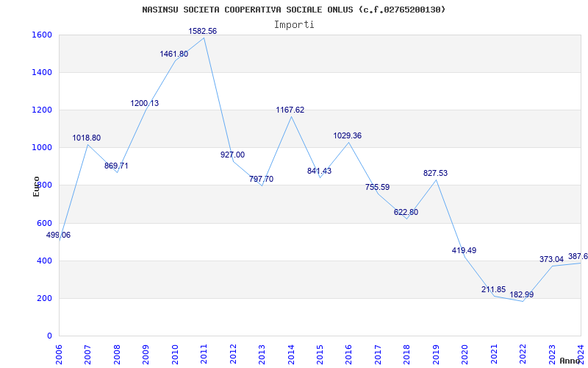This screenshot has width=588, height=368.
Task: Select the 1029.36 data label
Action: (348, 135)
